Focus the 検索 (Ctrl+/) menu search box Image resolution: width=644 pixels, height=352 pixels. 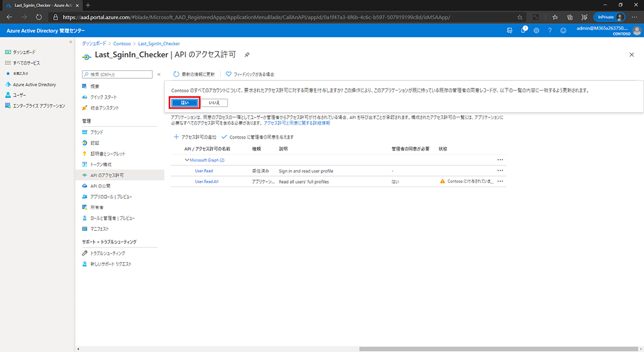coord(118,74)
